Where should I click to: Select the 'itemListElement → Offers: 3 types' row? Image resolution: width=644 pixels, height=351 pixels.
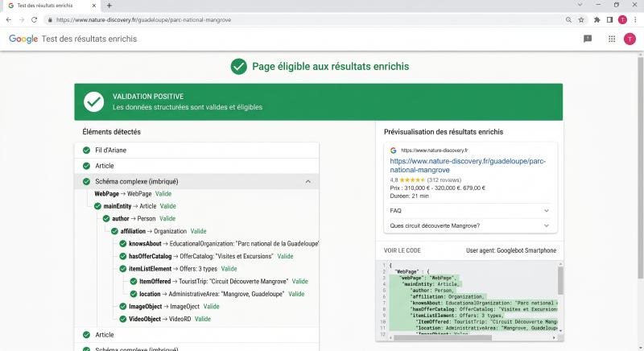point(178,269)
